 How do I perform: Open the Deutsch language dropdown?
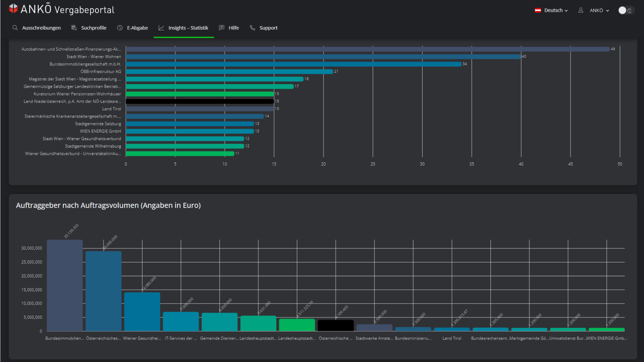[x=556, y=10]
